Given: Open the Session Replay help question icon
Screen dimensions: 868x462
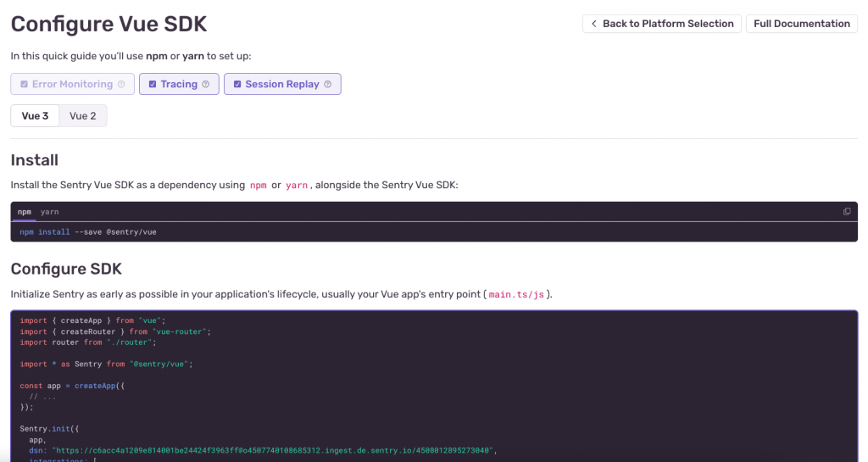Looking at the screenshot, I should tap(328, 84).
